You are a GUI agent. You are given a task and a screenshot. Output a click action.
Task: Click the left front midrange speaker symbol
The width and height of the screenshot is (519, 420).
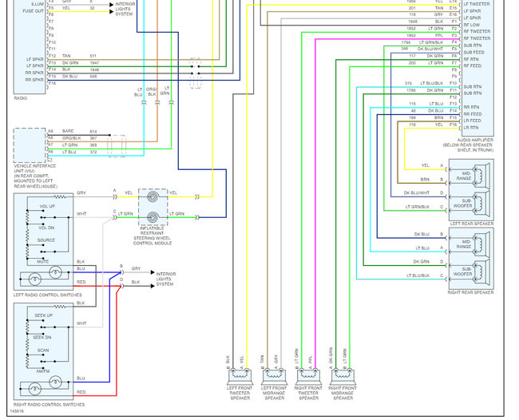pyautogui.click(x=274, y=377)
